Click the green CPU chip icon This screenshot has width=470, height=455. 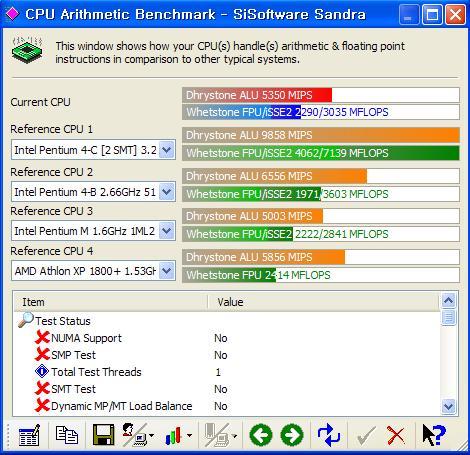(x=27, y=50)
